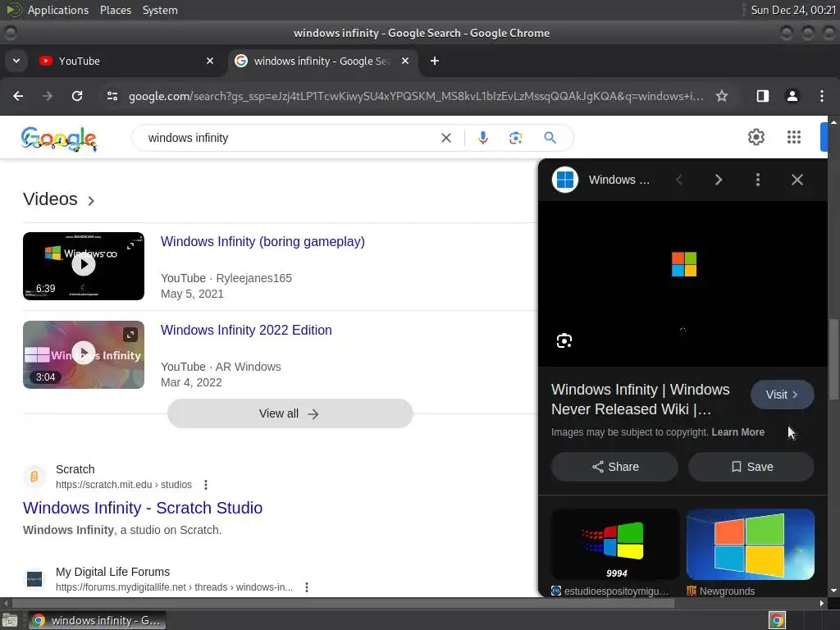Play the 6:39 video thumbnail
This screenshot has height=630, width=840.
[84, 266]
